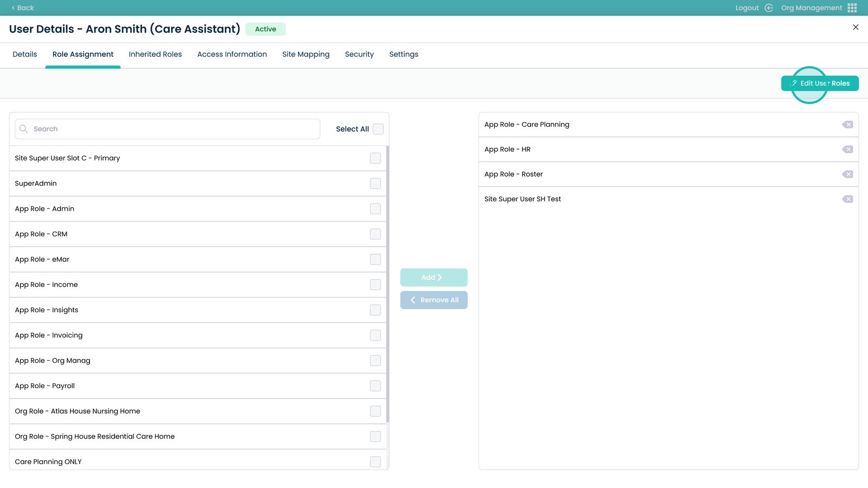Tick the Select All checkbox

pos(378,129)
